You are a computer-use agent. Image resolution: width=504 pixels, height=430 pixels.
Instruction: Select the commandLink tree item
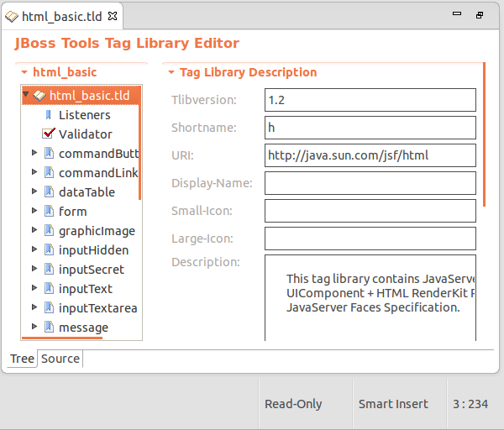pyautogui.click(x=98, y=173)
